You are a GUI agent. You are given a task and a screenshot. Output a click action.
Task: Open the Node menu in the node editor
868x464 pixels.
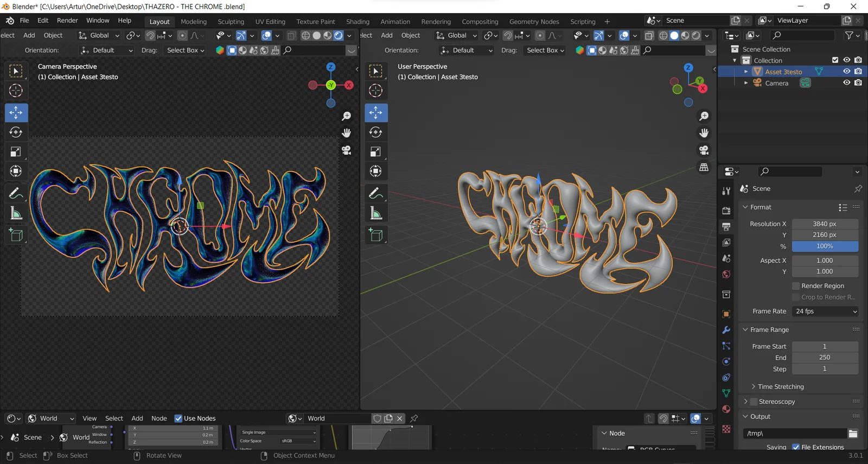159,418
